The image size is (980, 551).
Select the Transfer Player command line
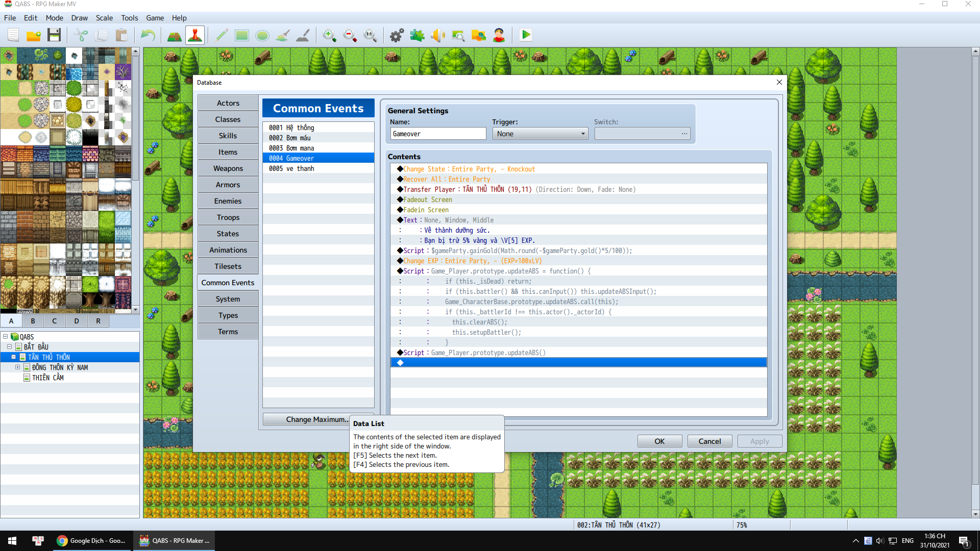[578, 189]
